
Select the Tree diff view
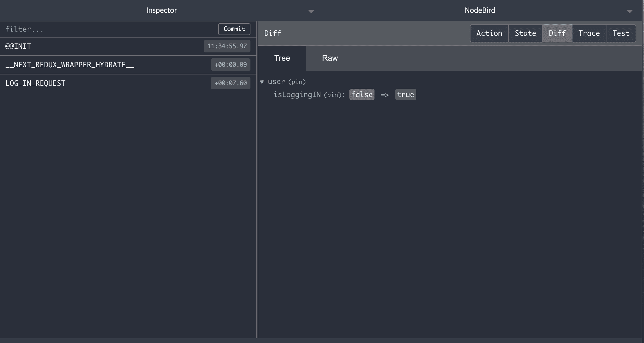282,58
